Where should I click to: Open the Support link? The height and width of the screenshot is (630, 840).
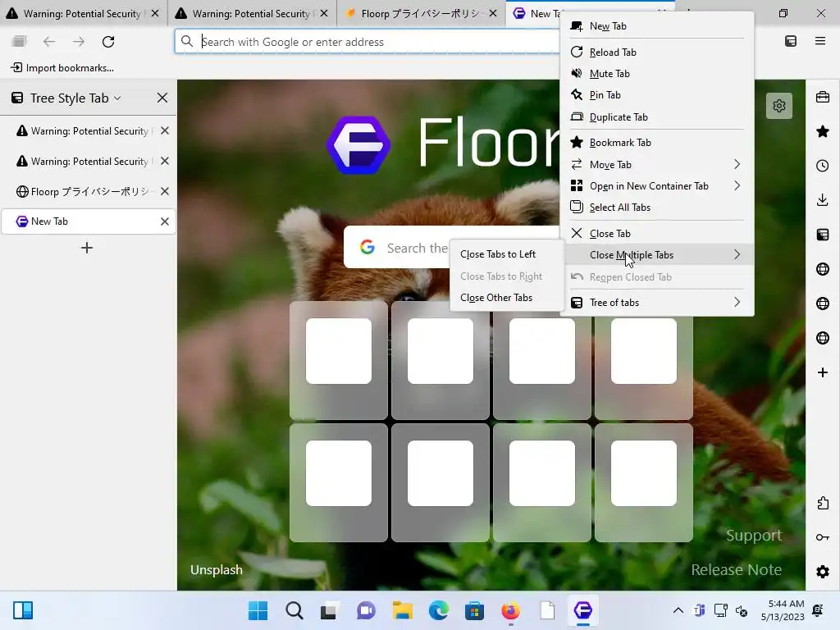click(754, 535)
